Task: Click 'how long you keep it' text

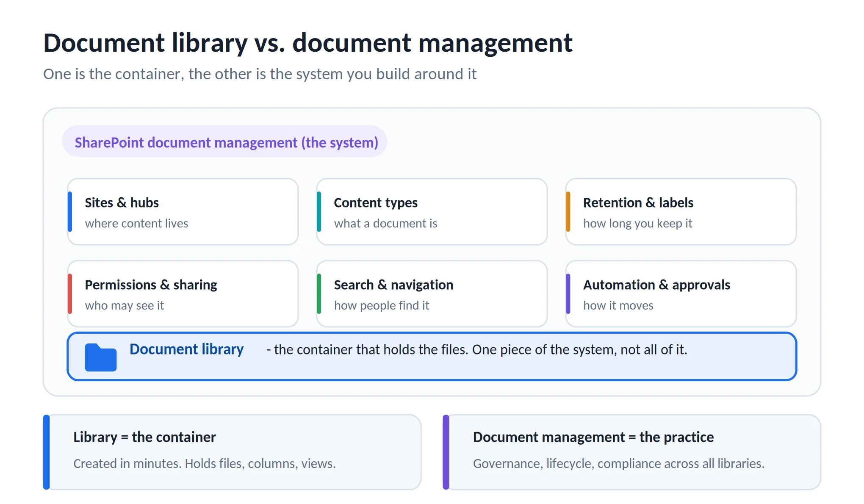Action: 638,223
